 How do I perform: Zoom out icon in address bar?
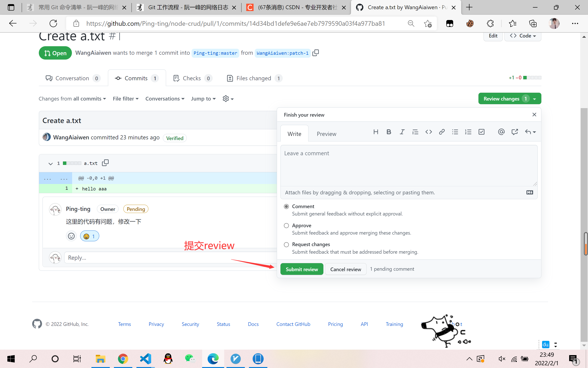click(x=411, y=24)
